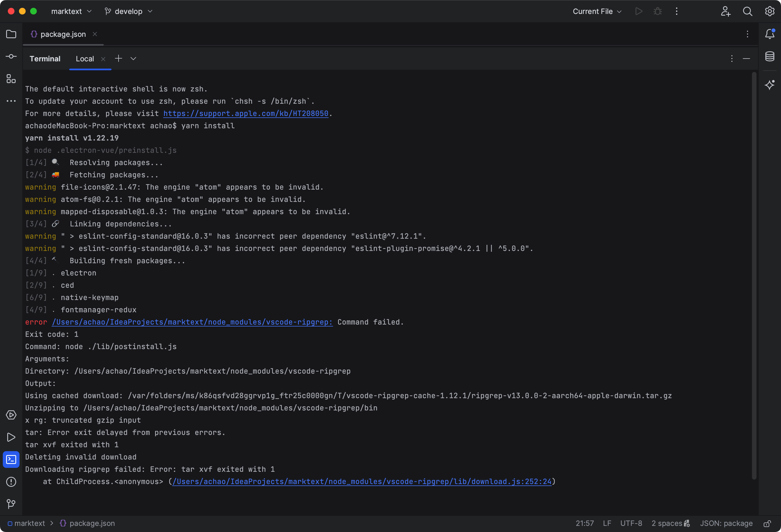Expand the Current File run configuration dropdown
This screenshot has width=781, height=532.
[597, 11]
